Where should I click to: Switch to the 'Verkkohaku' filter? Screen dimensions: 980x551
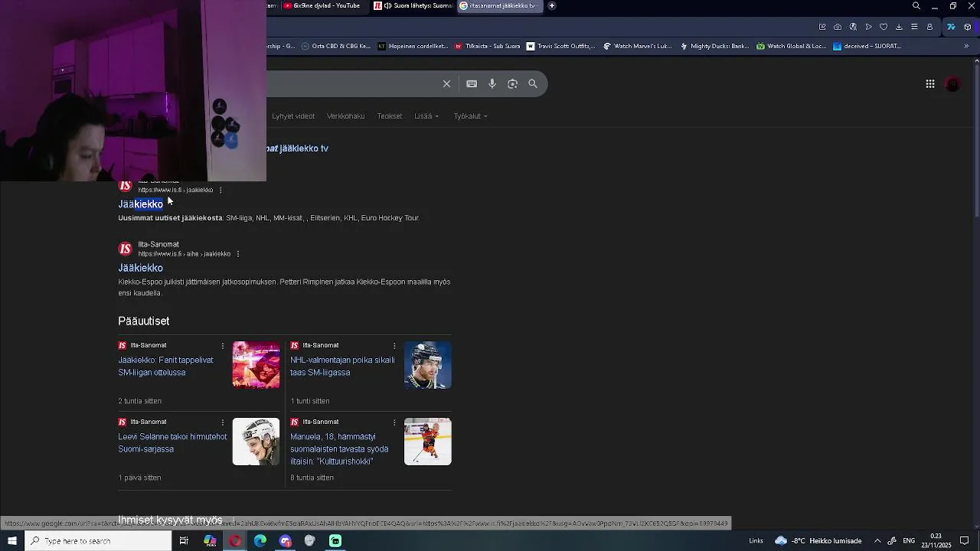tap(346, 116)
